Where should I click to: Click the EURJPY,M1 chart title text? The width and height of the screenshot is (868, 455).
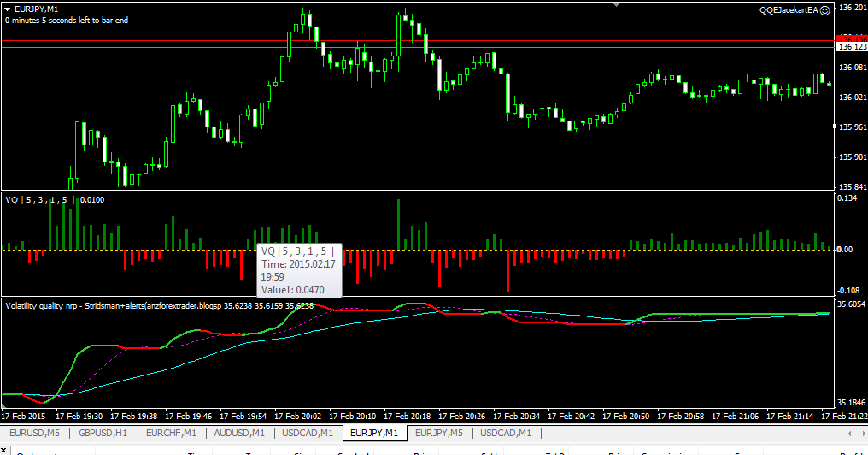click(x=36, y=9)
